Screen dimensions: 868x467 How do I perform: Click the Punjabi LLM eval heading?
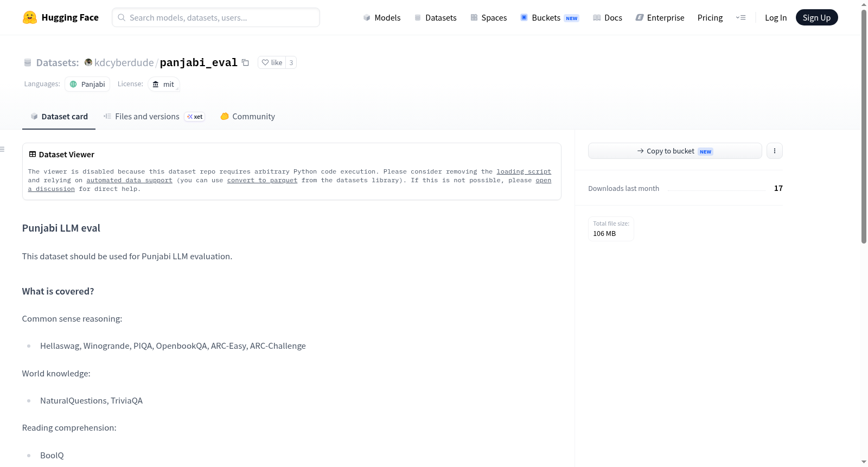[61, 228]
